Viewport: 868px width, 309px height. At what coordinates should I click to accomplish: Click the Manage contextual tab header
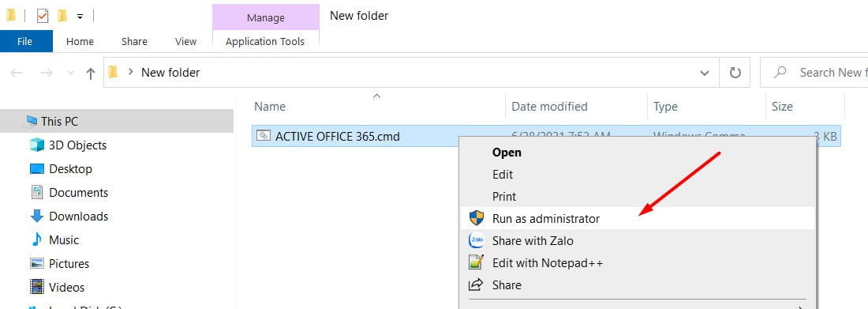click(265, 17)
